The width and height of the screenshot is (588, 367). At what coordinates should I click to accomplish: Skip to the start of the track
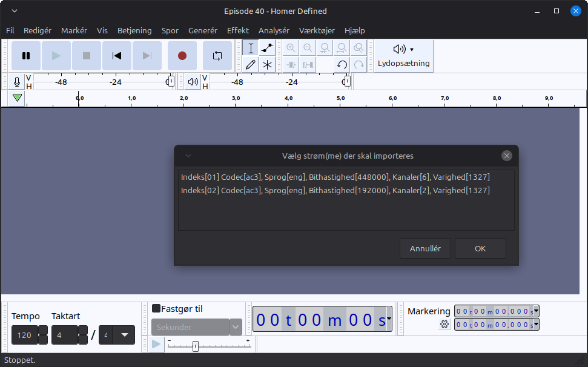(117, 56)
